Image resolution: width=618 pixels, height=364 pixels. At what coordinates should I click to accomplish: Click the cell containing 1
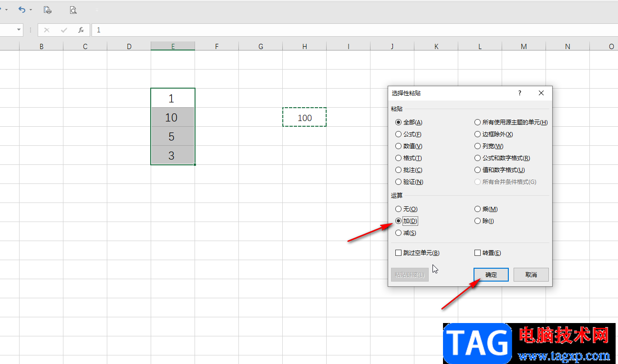tap(173, 98)
